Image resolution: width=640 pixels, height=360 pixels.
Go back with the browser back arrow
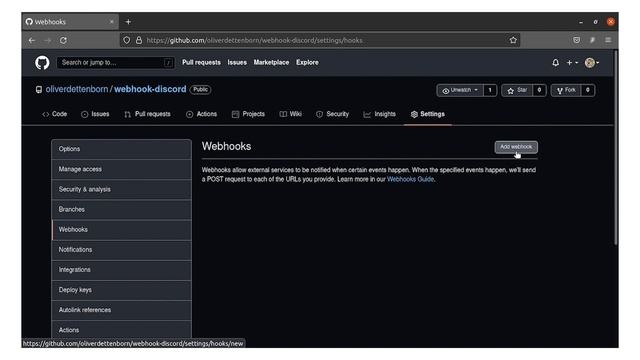point(32,40)
